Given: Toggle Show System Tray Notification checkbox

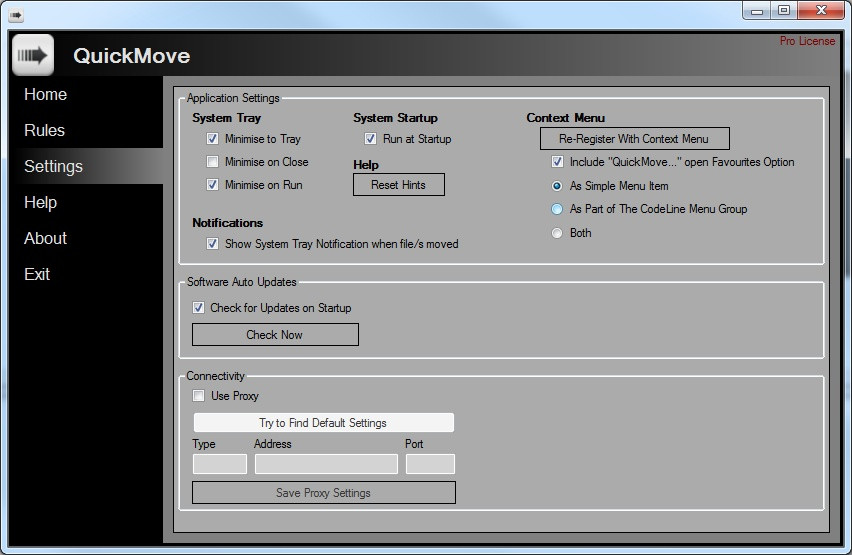Looking at the screenshot, I should point(212,244).
